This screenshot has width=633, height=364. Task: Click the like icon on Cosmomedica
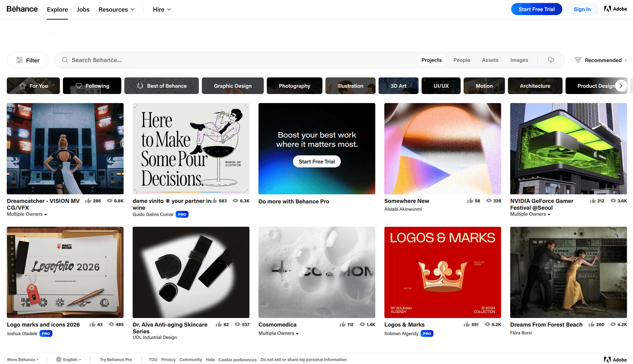coord(342,324)
